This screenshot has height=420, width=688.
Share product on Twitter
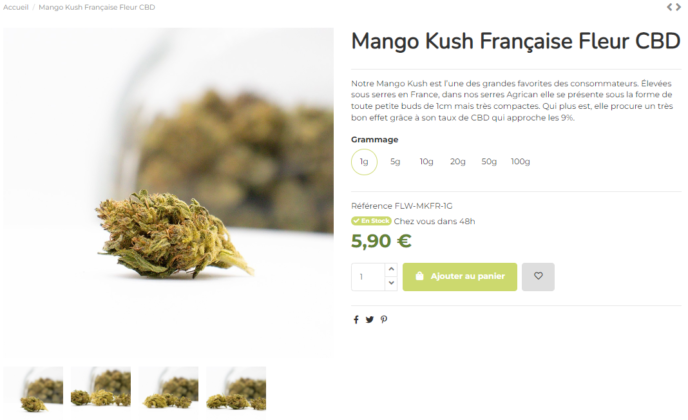(369, 319)
